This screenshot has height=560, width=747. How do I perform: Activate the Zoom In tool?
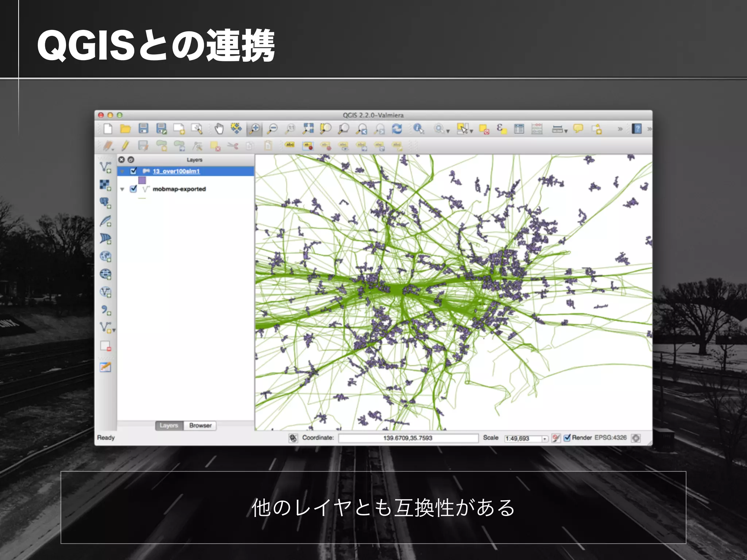[255, 129]
